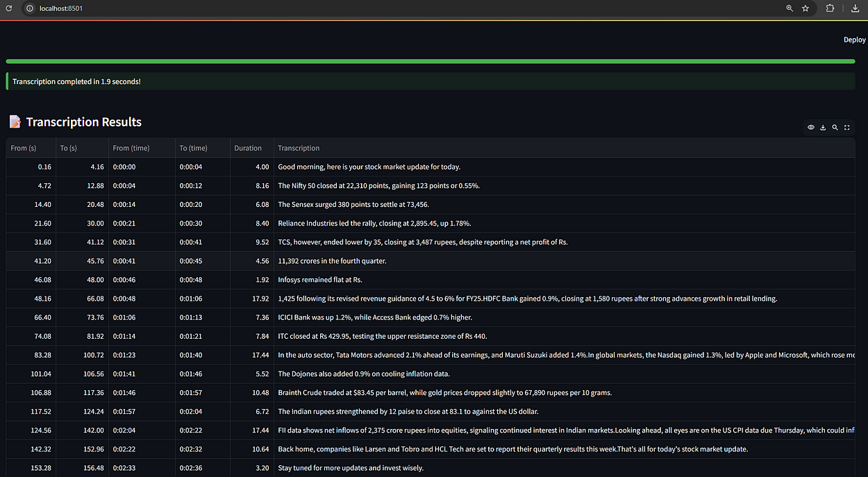
Task: Open the site info icon beside localhost:8501
Action: [x=30, y=8]
